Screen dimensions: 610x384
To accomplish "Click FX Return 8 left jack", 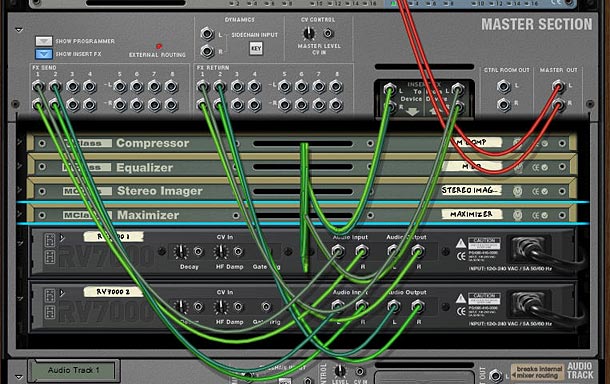I will point(336,86).
